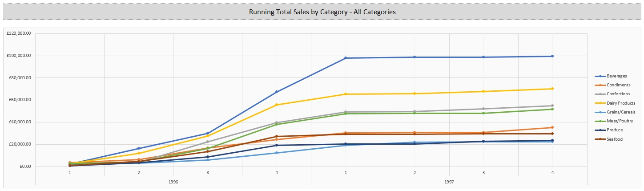Select Beverages data point at quarter 2 of 1996

click(x=139, y=148)
